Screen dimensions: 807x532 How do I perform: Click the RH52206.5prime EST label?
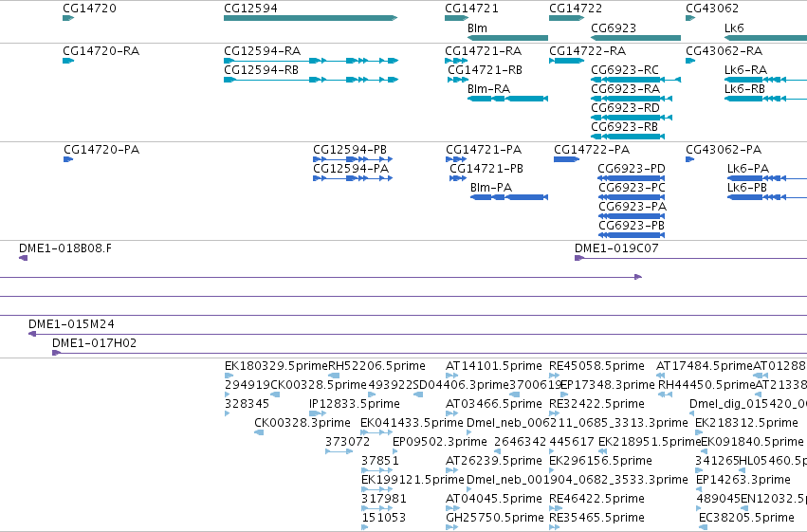click(377, 366)
